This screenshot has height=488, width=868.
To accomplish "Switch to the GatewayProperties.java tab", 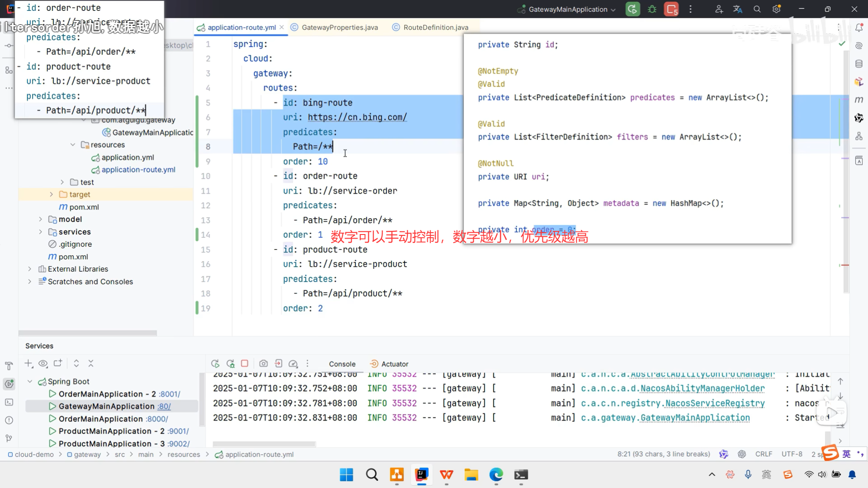I will [x=339, y=28].
